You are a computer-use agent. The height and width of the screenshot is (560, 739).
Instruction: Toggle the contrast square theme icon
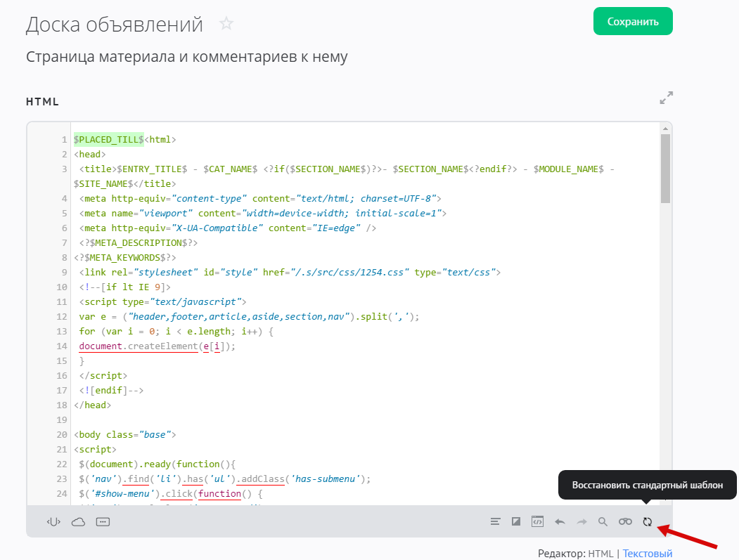click(516, 521)
